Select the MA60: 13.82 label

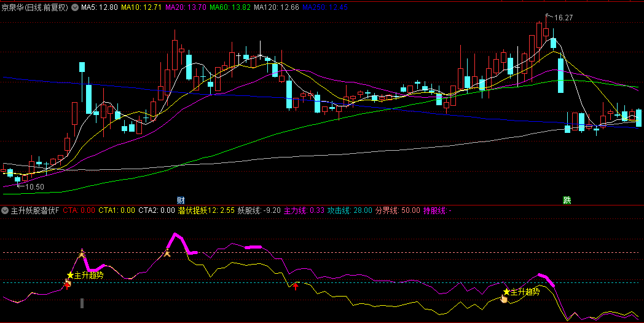click(x=230, y=7)
